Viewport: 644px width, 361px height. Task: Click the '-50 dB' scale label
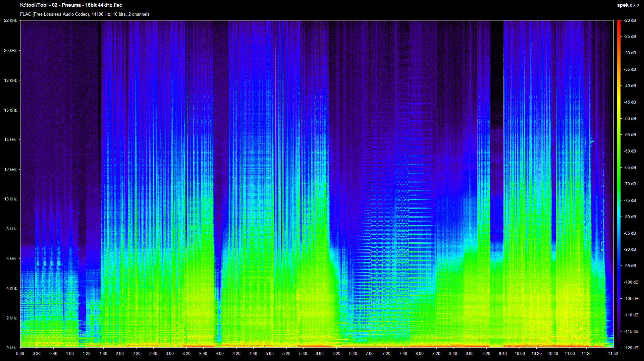(630, 119)
